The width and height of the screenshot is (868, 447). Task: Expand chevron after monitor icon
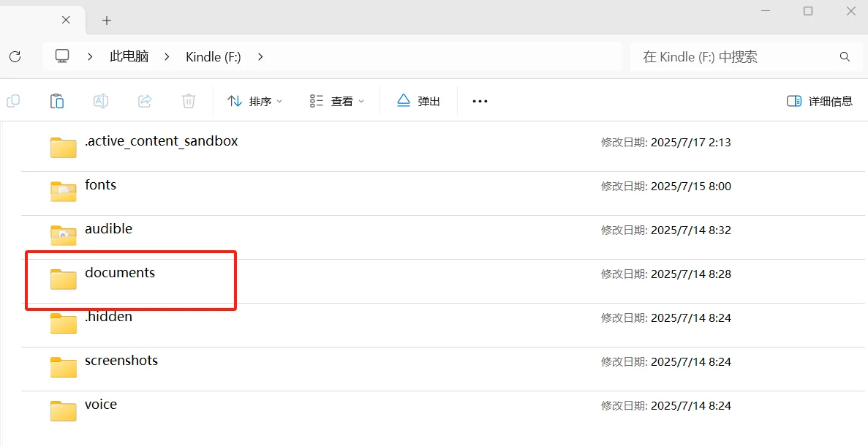(90, 56)
